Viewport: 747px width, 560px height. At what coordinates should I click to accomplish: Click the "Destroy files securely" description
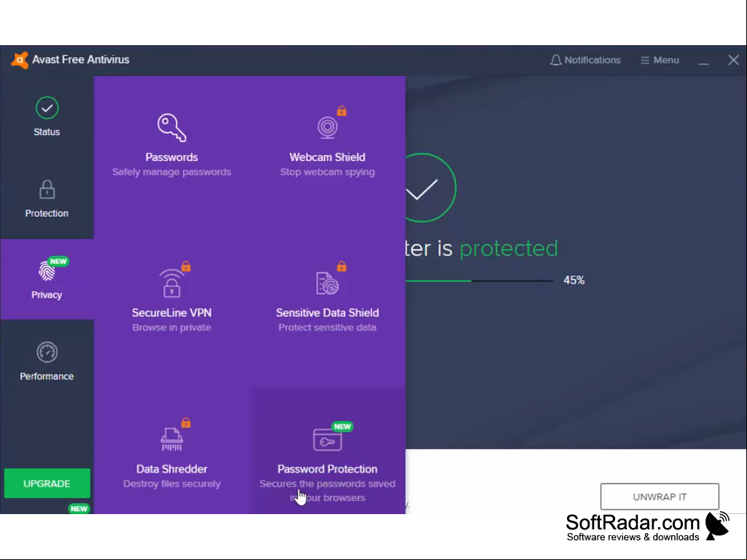171,484
